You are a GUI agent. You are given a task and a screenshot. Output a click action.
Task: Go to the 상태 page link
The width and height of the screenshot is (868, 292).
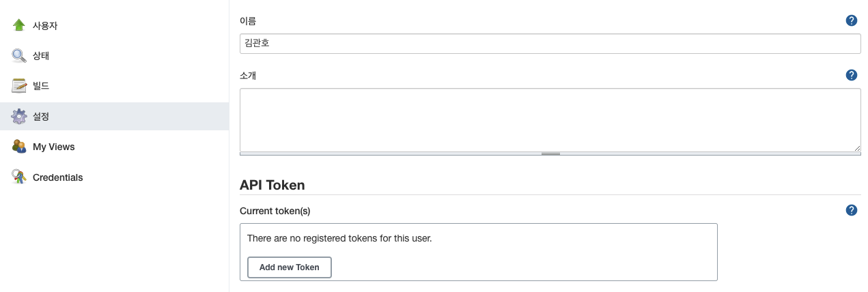coord(41,56)
